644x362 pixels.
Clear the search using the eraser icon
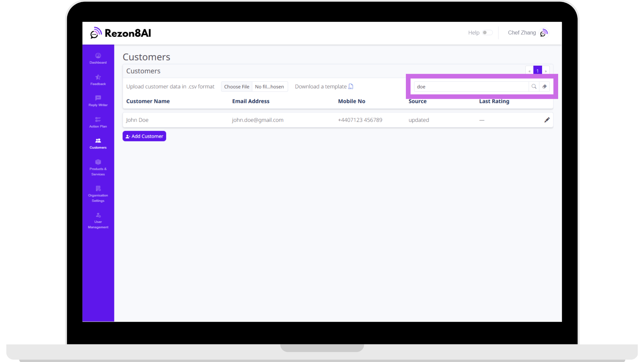coord(545,86)
